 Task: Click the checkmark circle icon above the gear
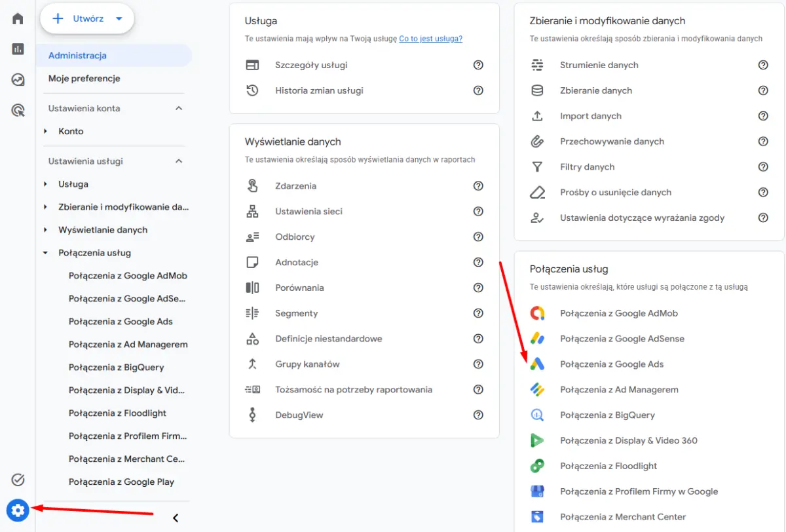pos(18,480)
